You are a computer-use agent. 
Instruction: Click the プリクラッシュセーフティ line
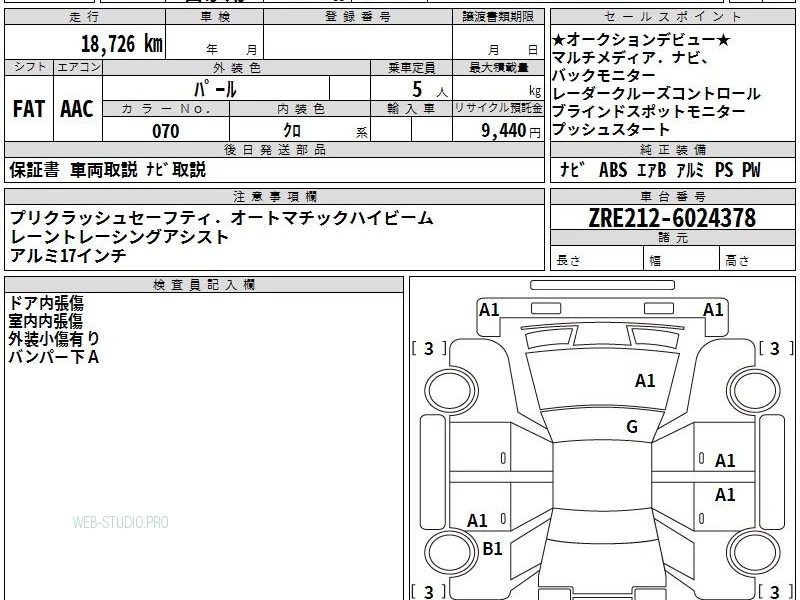221,218
